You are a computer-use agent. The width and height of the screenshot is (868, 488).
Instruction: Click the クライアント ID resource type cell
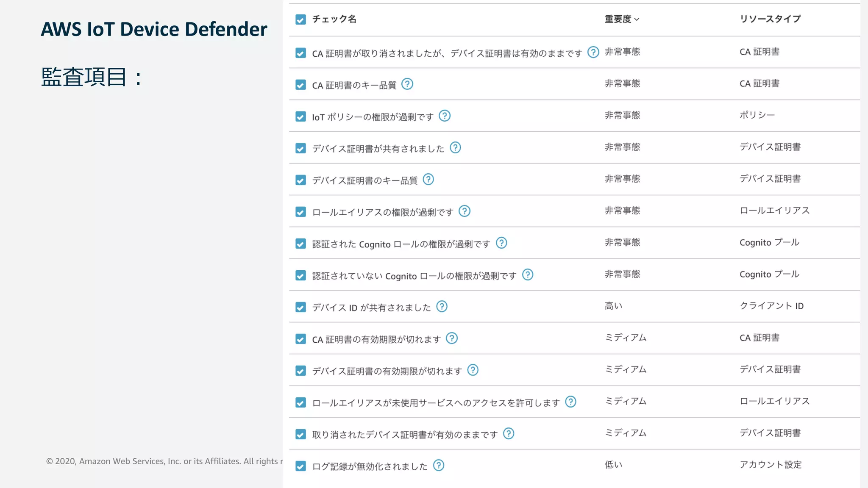pyautogui.click(x=771, y=306)
